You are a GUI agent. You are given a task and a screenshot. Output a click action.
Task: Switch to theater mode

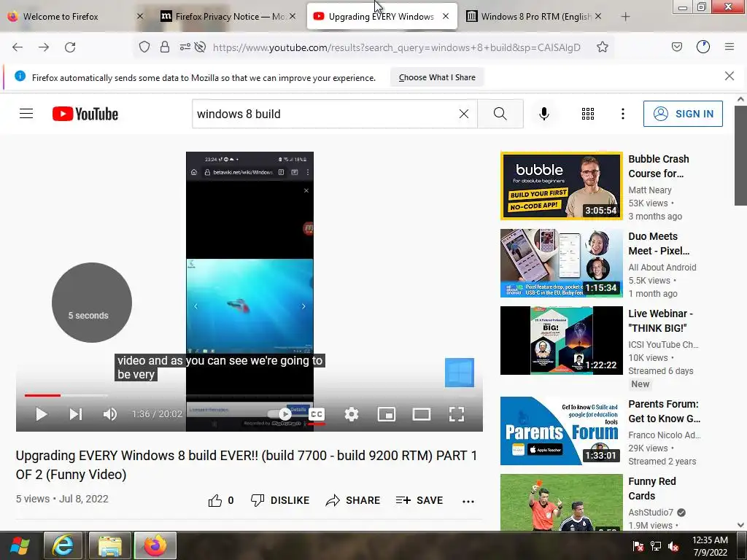click(x=422, y=414)
